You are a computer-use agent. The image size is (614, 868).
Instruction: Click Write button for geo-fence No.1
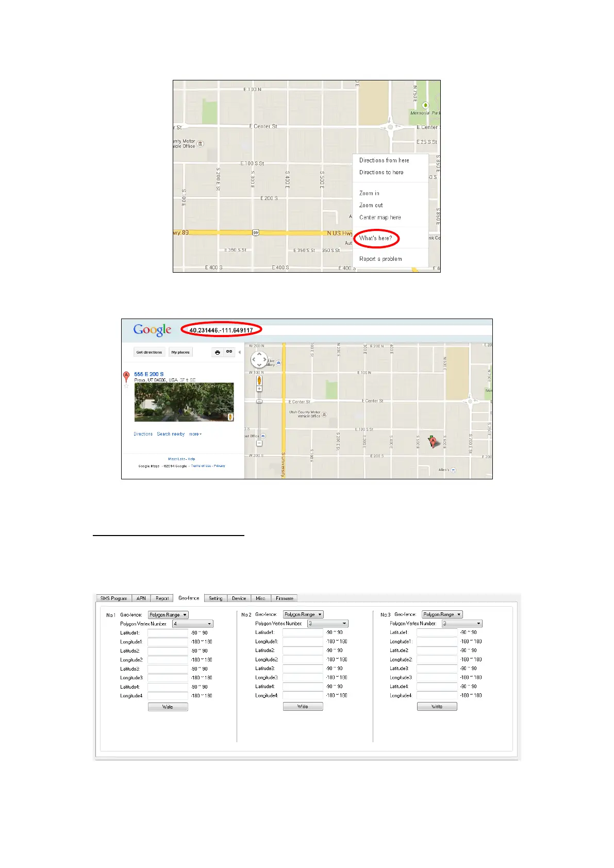(x=168, y=707)
